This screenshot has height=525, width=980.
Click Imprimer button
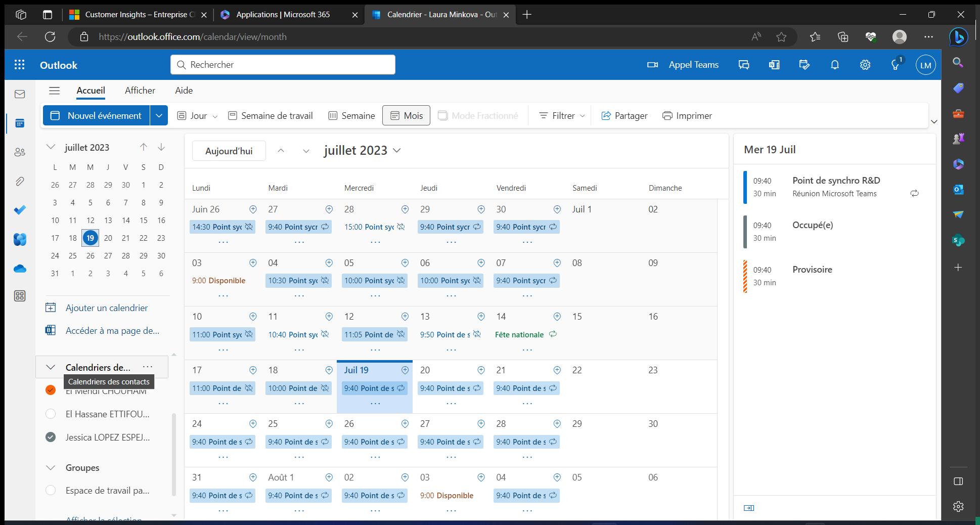coord(687,116)
